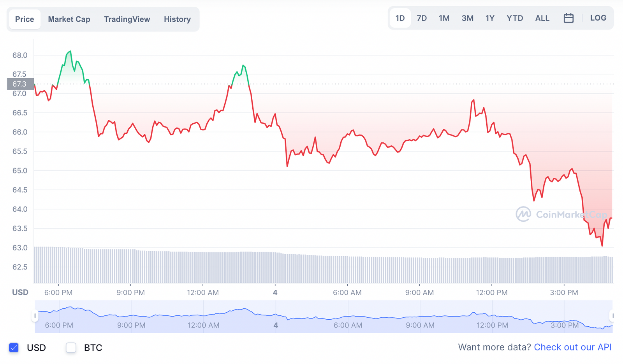Viewport: 623px width, 364px height.
Task: Open the TradingView tab
Action: coord(127,19)
